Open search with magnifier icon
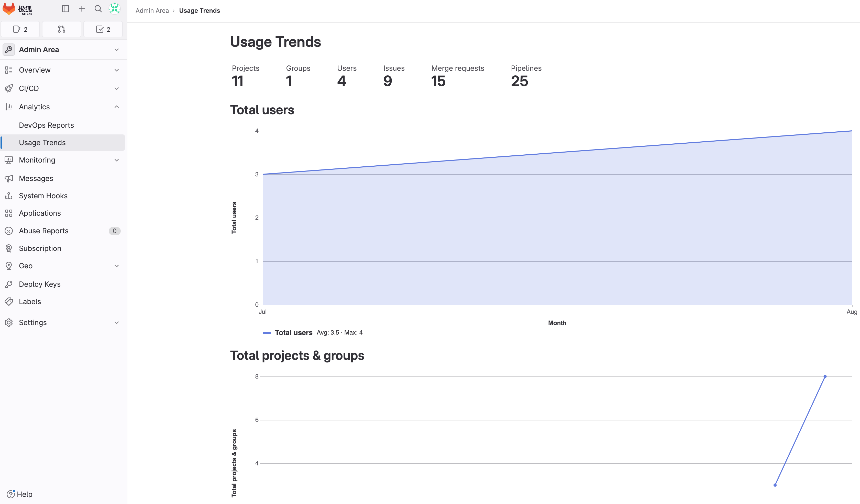The height and width of the screenshot is (504, 860). click(x=98, y=9)
